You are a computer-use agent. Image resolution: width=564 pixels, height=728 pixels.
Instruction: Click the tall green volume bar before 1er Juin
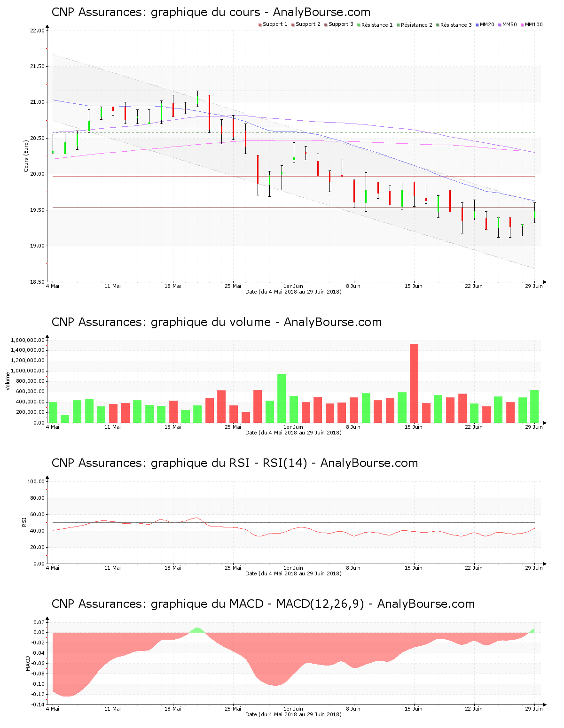pos(282,398)
